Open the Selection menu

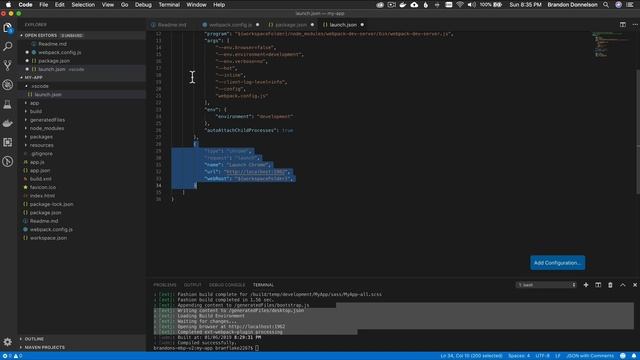[x=83, y=5]
